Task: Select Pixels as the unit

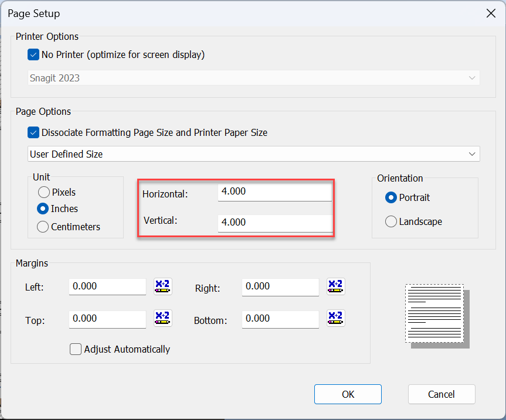Action: pyautogui.click(x=43, y=192)
